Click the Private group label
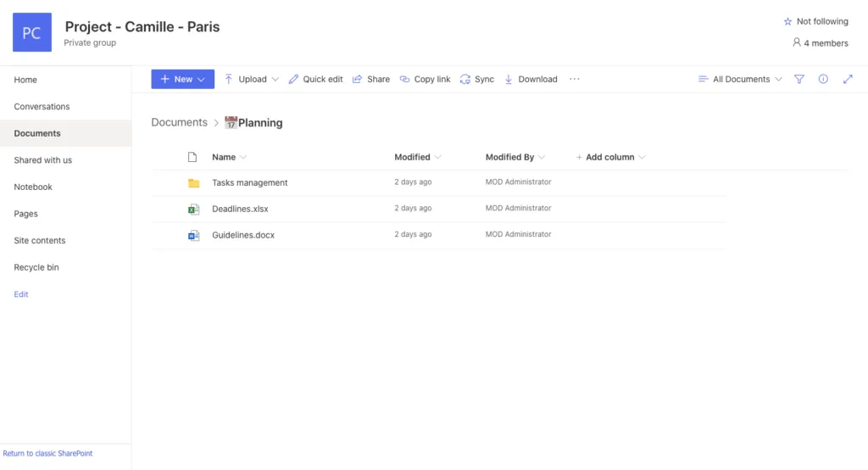This screenshot has width=868, height=470. 90,42
